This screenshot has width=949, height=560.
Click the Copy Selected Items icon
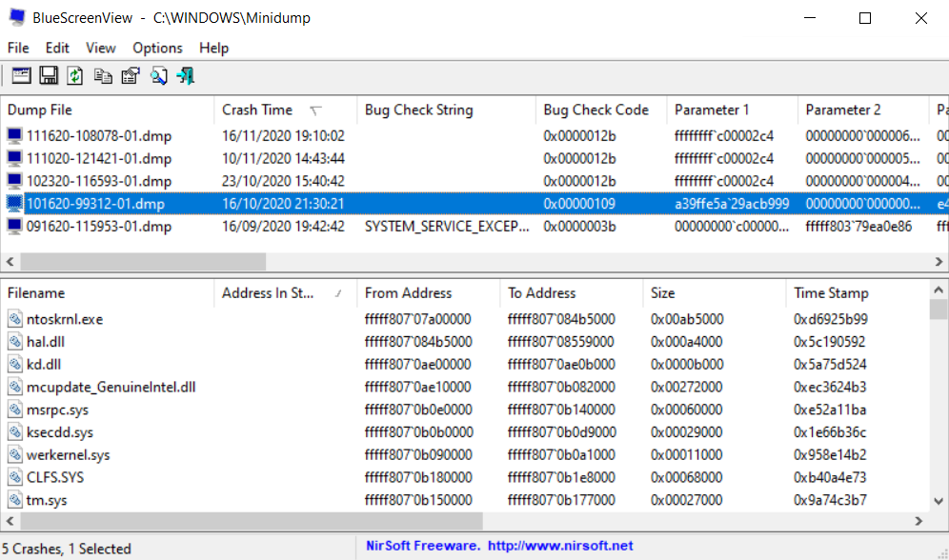[x=103, y=75]
